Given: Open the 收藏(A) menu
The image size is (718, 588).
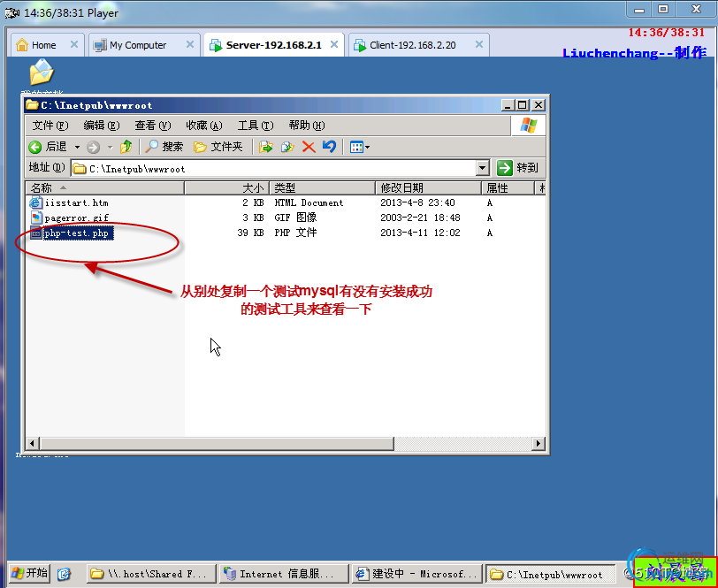Looking at the screenshot, I should pyautogui.click(x=204, y=126).
